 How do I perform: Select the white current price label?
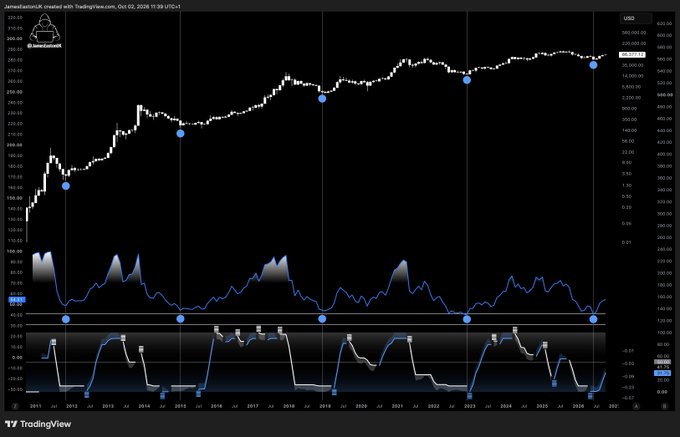pos(633,55)
